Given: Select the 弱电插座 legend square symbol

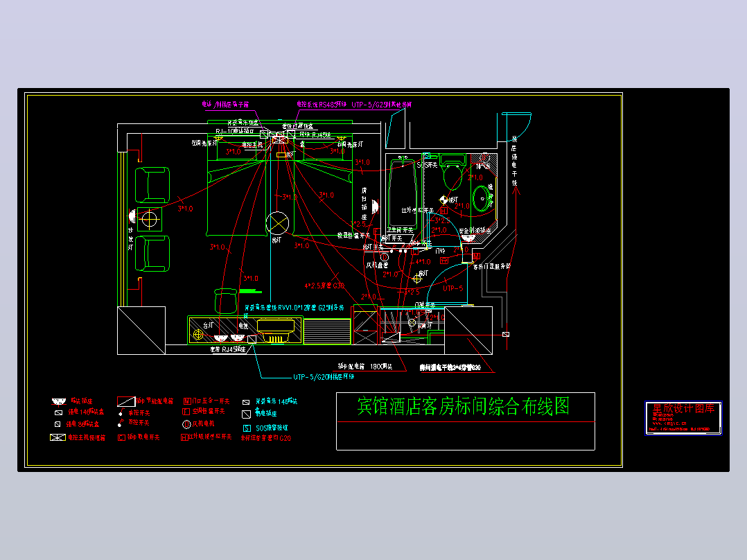Looking at the screenshot, I should [246, 414].
